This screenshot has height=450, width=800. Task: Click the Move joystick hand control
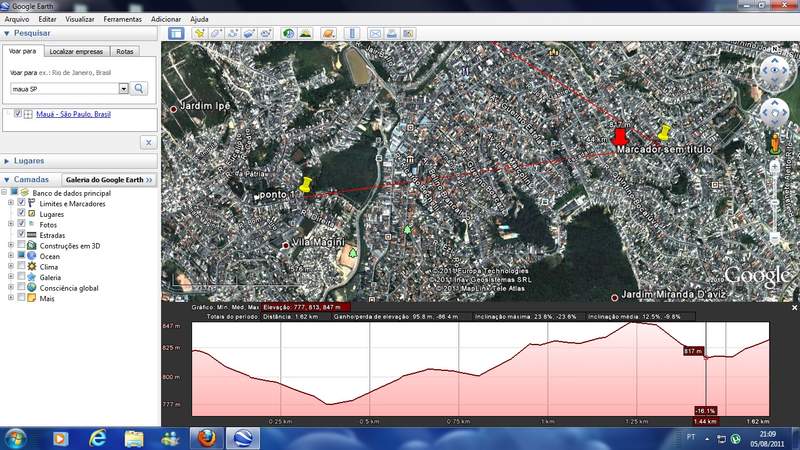pyautogui.click(x=774, y=113)
